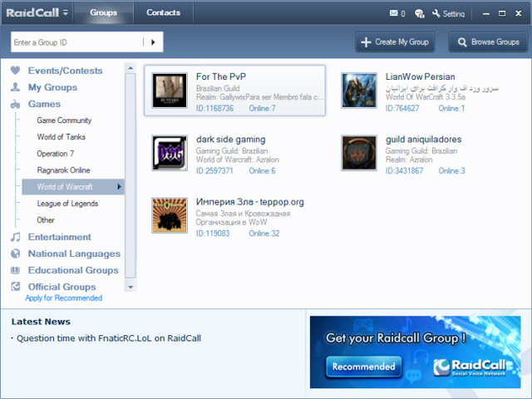Click the book icon beside Educational Groups

15,270
